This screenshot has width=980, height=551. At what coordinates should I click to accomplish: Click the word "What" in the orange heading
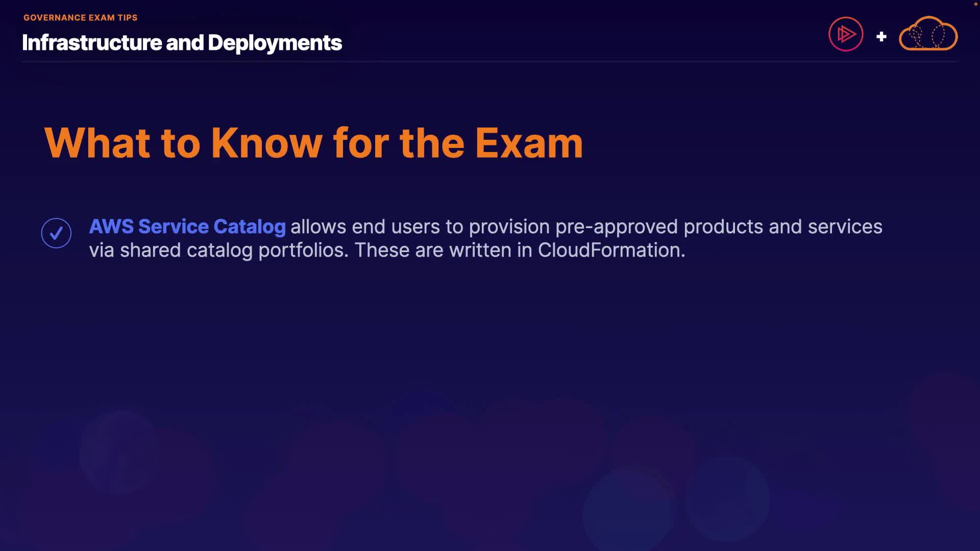pos(97,143)
